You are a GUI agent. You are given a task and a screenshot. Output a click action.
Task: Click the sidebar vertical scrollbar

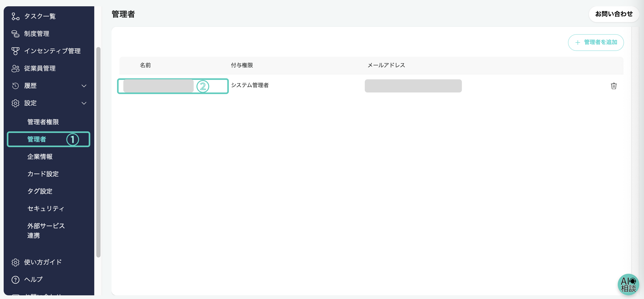tap(98, 152)
